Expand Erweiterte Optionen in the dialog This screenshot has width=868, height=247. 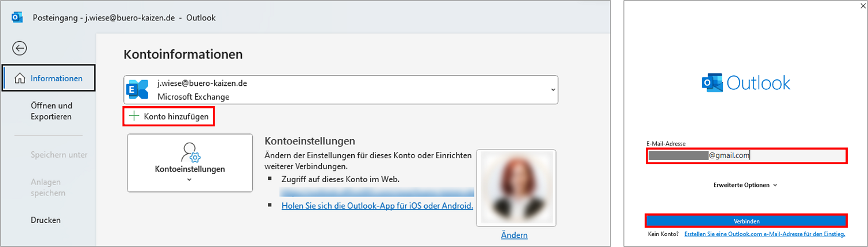(x=745, y=185)
